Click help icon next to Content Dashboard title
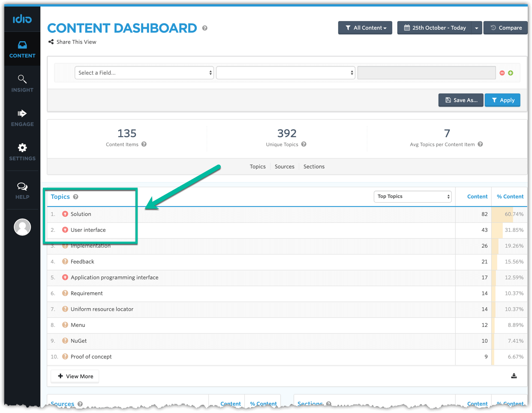This screenshot has width=532, height=413. (205, 28)
